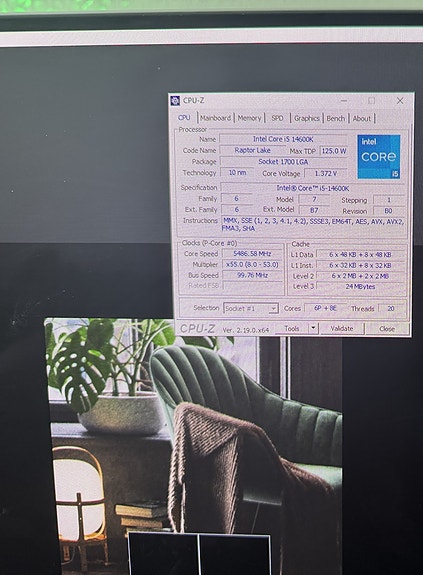Select the CPU tab
Screen dimensions: 423x575
click(184, 118)
